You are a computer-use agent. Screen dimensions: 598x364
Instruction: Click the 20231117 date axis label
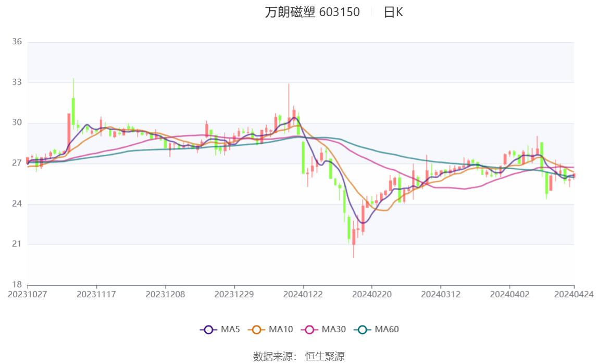pyautogui.click(x=96, y=294)
